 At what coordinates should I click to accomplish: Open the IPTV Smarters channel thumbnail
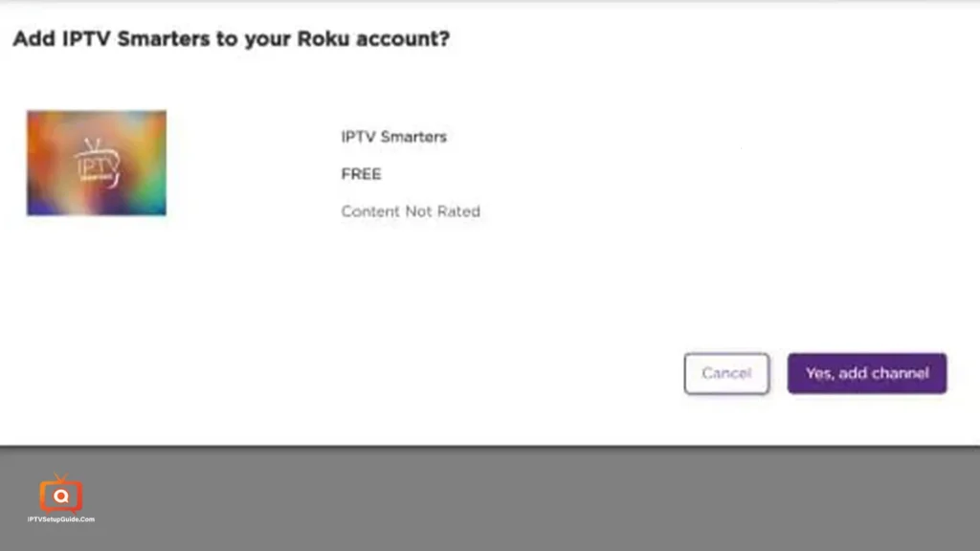[97, 163]
